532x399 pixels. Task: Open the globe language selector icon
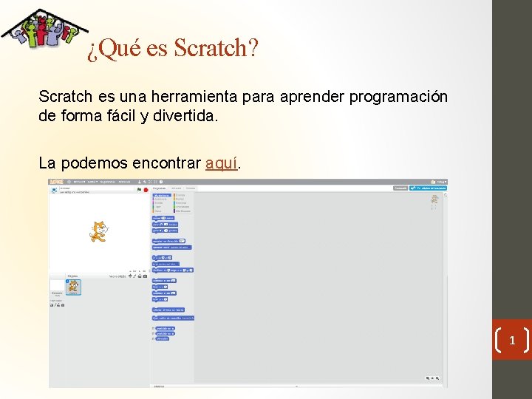(69, 182)
